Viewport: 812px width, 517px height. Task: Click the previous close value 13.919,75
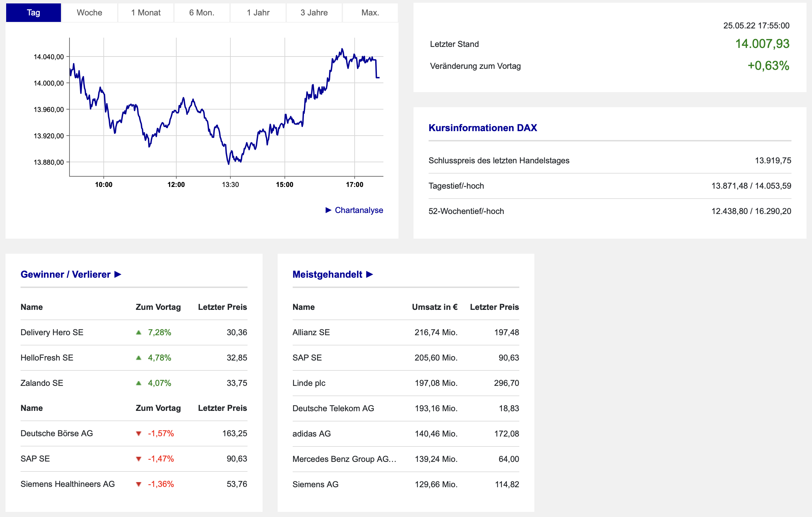[773, 161]
